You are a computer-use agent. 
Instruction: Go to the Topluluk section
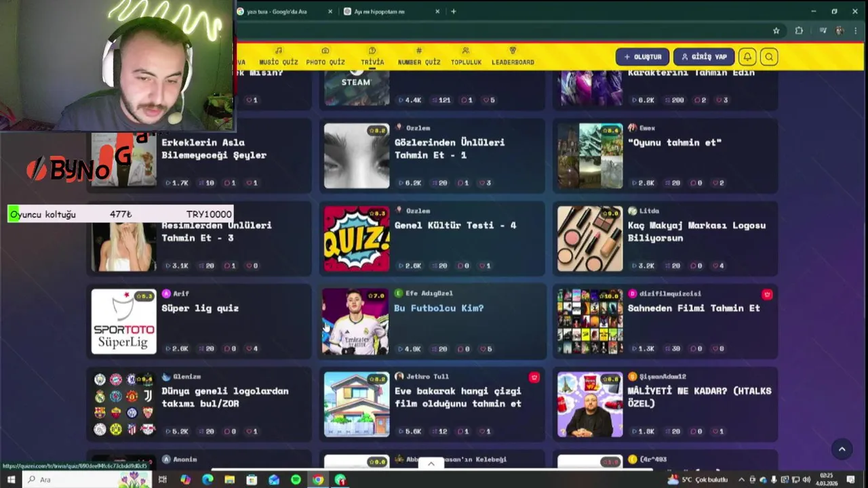(x=466, y=56)
